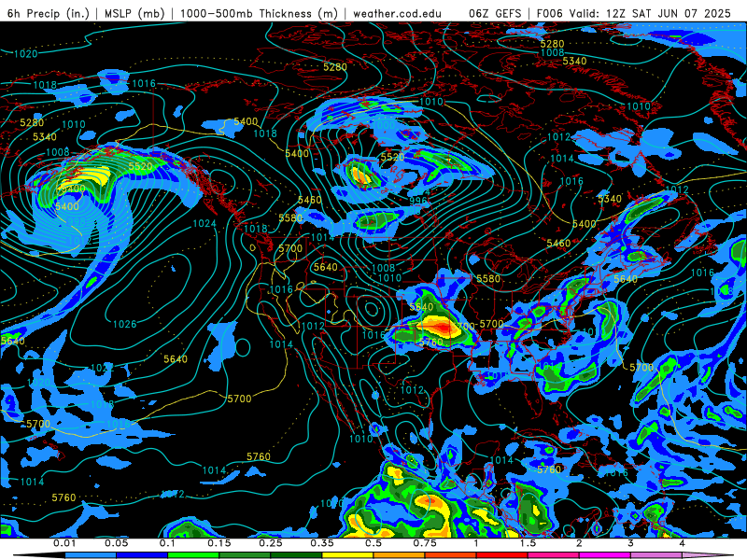Select the magenta 1.5–2 legend swatch
Viewport: 747px width, 560px height.
554,555
